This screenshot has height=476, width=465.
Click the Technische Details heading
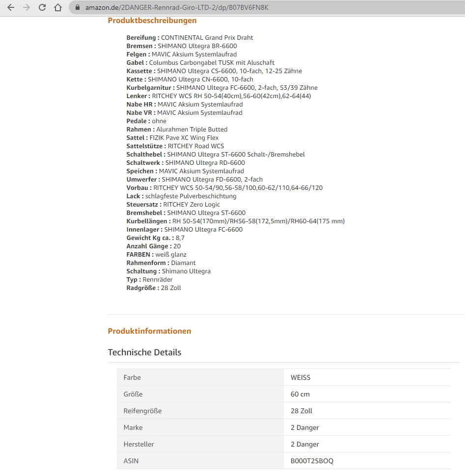coord(144,352)
